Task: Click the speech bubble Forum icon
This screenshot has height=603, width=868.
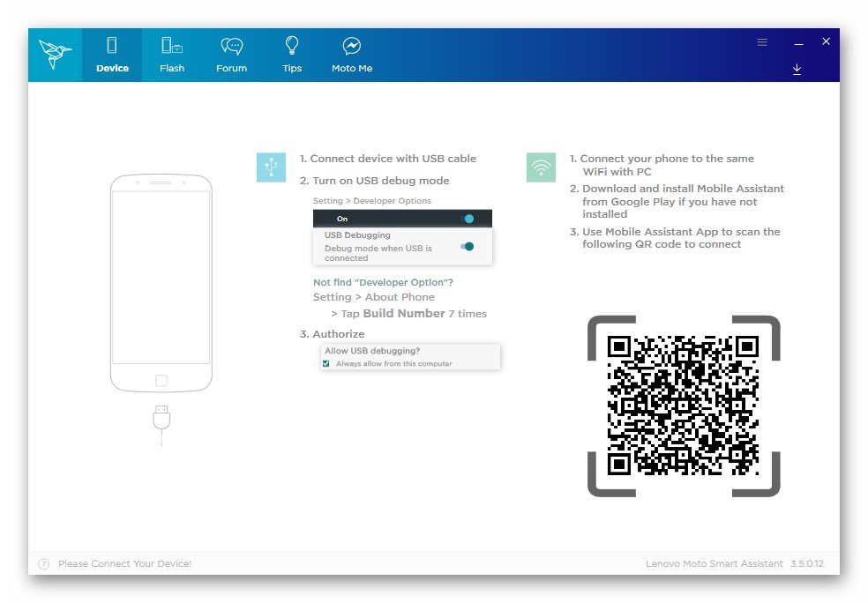Action: click(231, 44)
